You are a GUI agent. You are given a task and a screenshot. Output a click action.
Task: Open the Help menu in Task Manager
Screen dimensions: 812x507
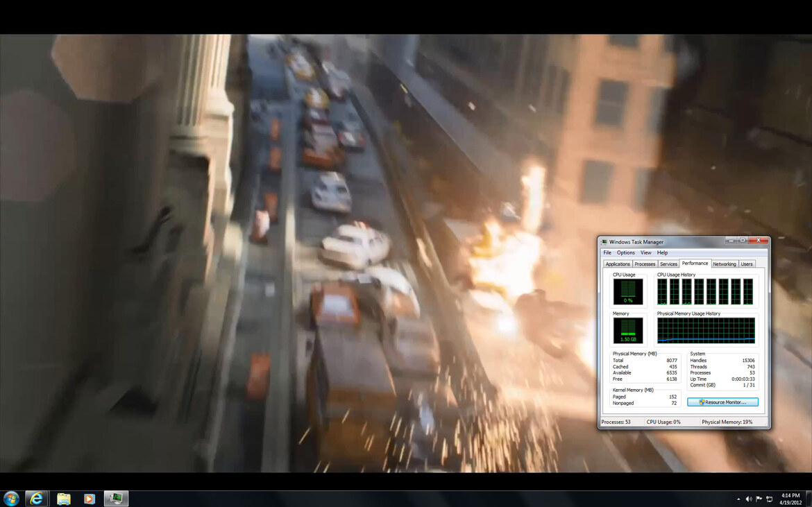point(662,252)
